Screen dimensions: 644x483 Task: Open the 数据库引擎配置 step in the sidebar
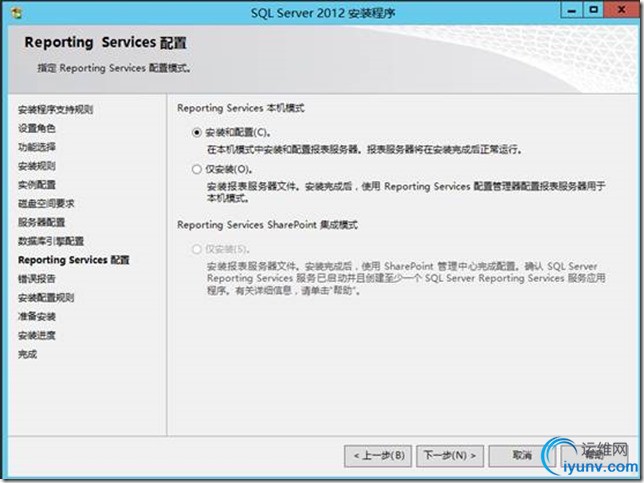pos(51,241)
